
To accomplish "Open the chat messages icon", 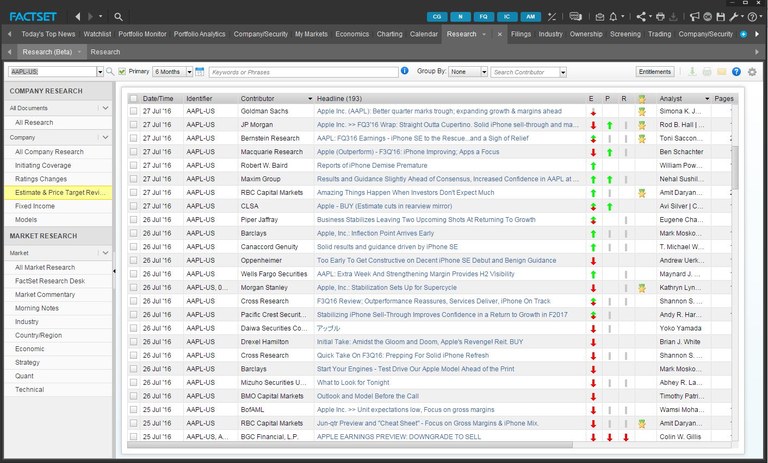I will [x=576, y=17].
